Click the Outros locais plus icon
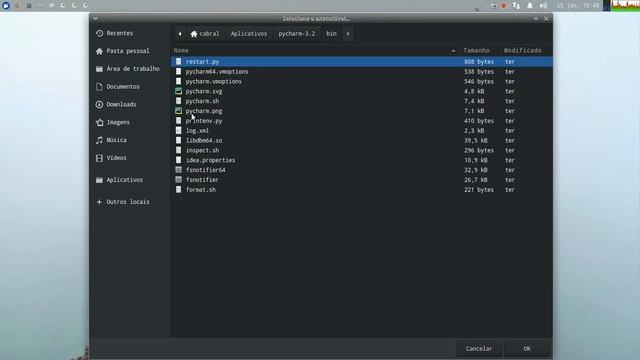640x360 pixels. pyautogui.click(x=99, y=202)
